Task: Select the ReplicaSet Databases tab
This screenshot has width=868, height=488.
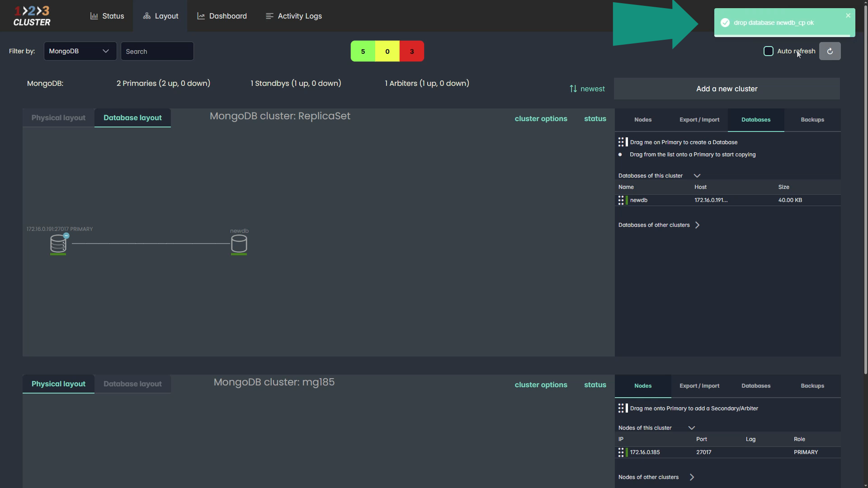Action: pos(756,120)
